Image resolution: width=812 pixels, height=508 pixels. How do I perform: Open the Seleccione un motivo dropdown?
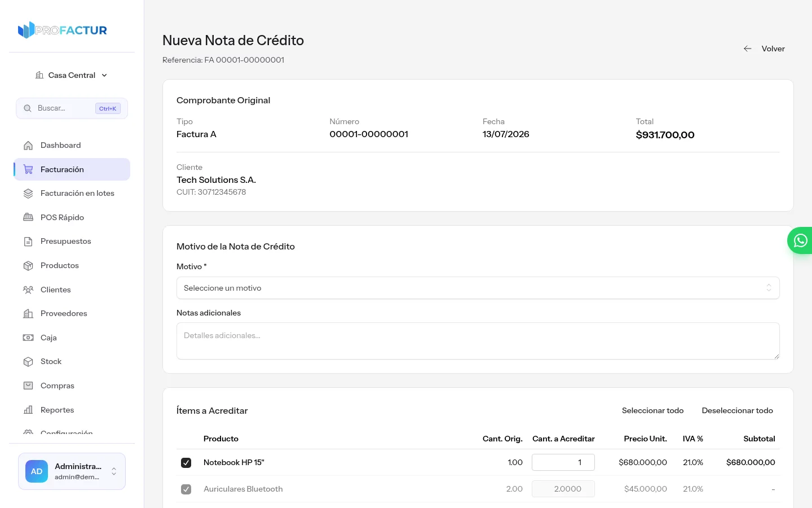(x=478, y=288)
